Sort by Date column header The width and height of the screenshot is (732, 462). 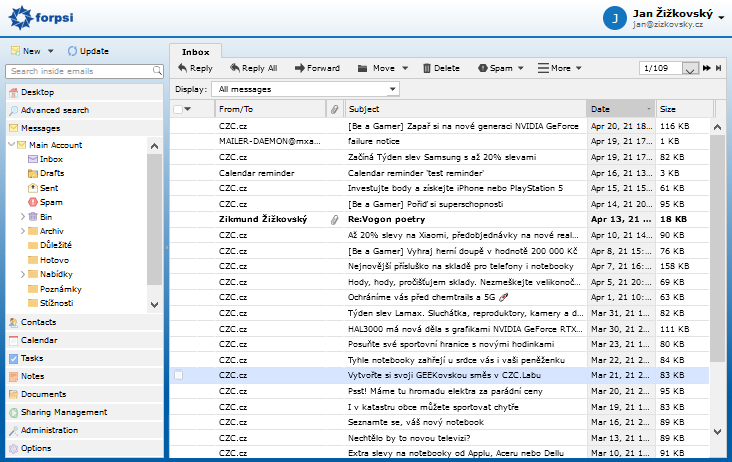tap(621, 109)
